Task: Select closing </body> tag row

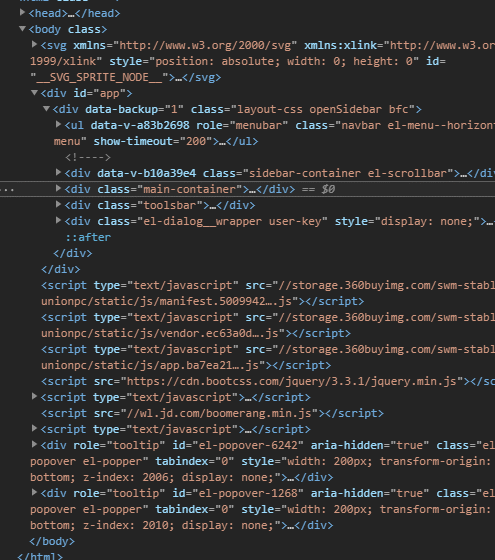Action: (52, 541)
